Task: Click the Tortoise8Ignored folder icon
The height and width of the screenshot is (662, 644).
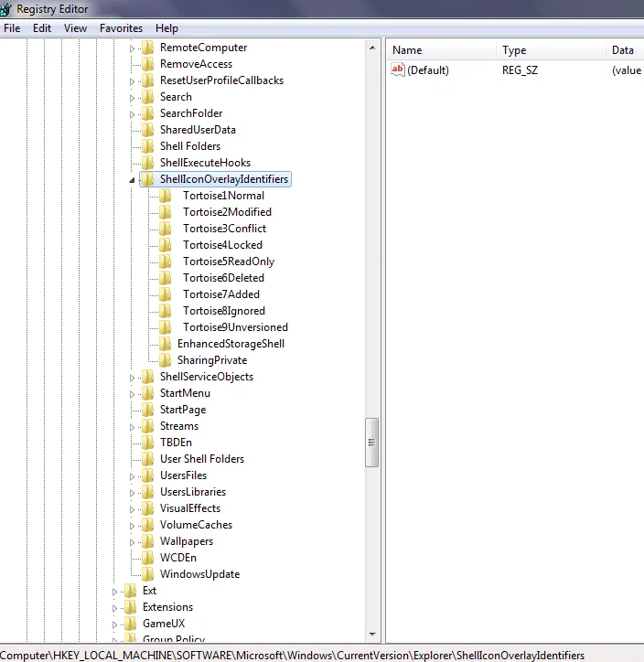Action: tap(166, 311)
